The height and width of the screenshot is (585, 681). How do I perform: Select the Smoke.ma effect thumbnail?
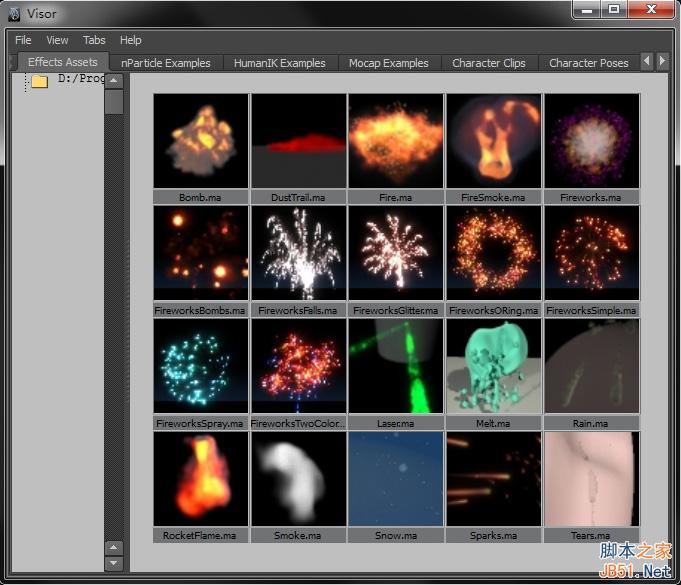(299, 479)
